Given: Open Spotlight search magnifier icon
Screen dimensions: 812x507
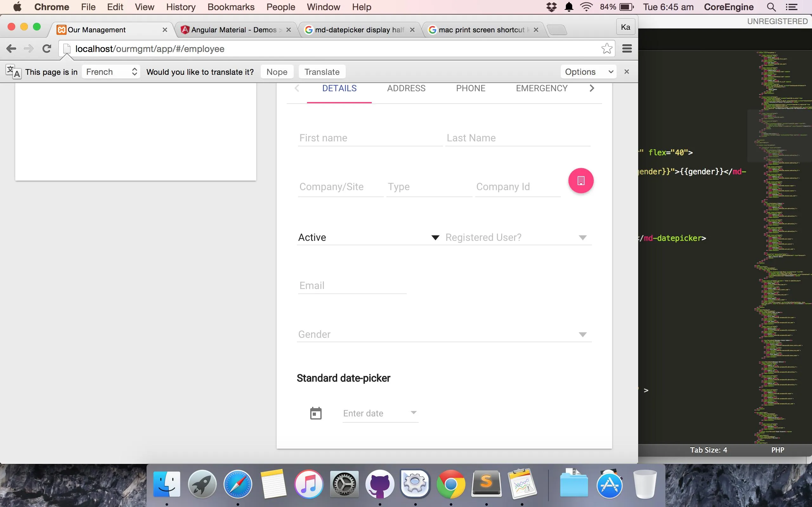Looking at the screenshot, I should click(771, 7).
